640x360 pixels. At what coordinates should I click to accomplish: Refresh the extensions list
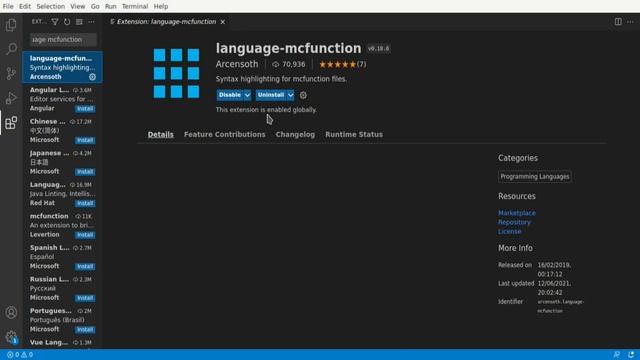[x=67, y=22]
